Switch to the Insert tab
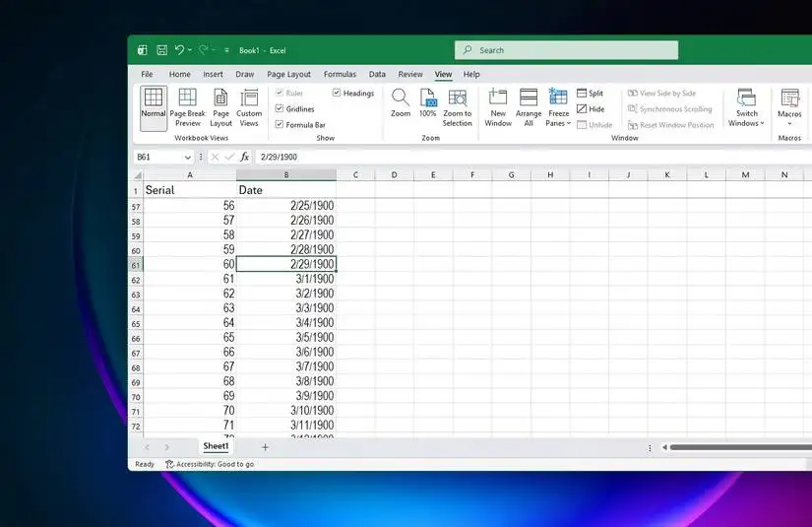Viewport: 812px width, 527px height. pos(213,74)
